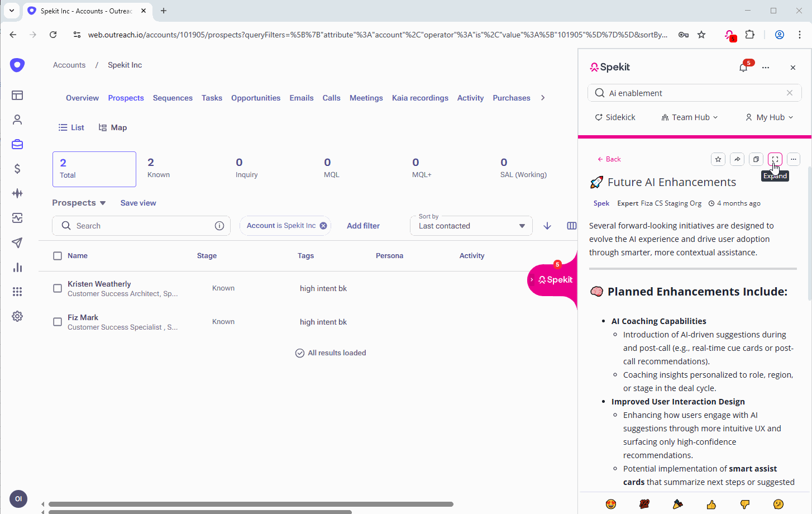Check the Fiz Mark row checkbox

tap(58, 322)
